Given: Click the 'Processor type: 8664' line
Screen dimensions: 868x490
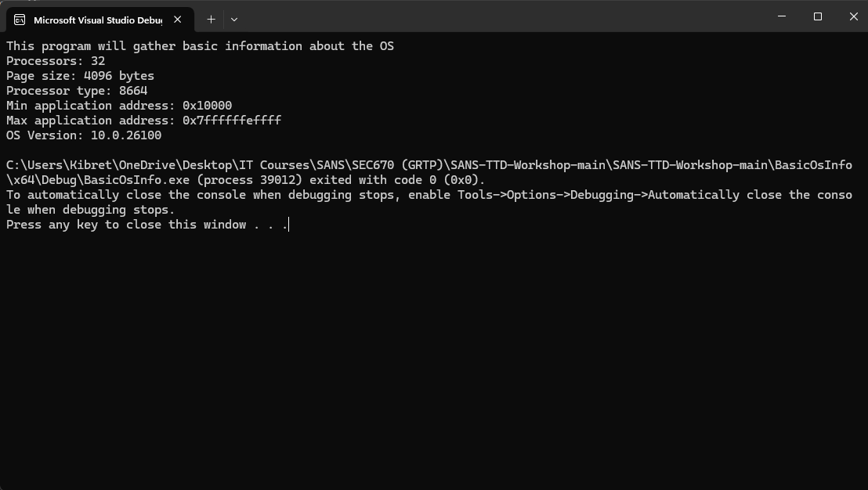Looking at the screenshot, I should tap(77, 91).
